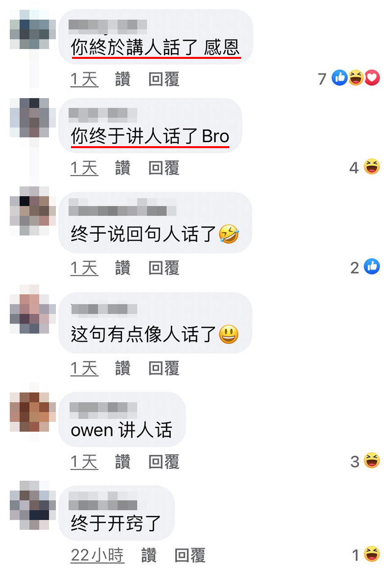This screenshot has height=571, width=392.
Task: Click the blue like reaction on the 感恩 comment
Action: [340, 78]
